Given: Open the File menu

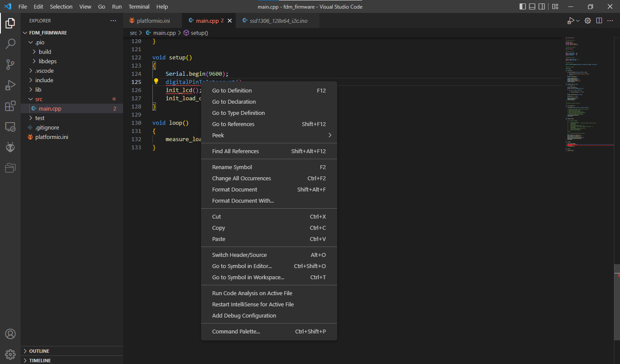Looking at the screenshot, I should 23,6.
